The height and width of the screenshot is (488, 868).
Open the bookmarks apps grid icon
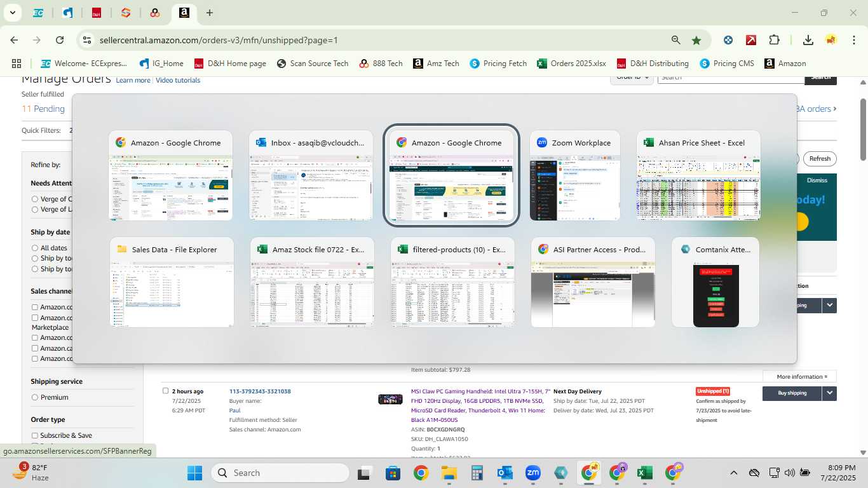point(17,64)
